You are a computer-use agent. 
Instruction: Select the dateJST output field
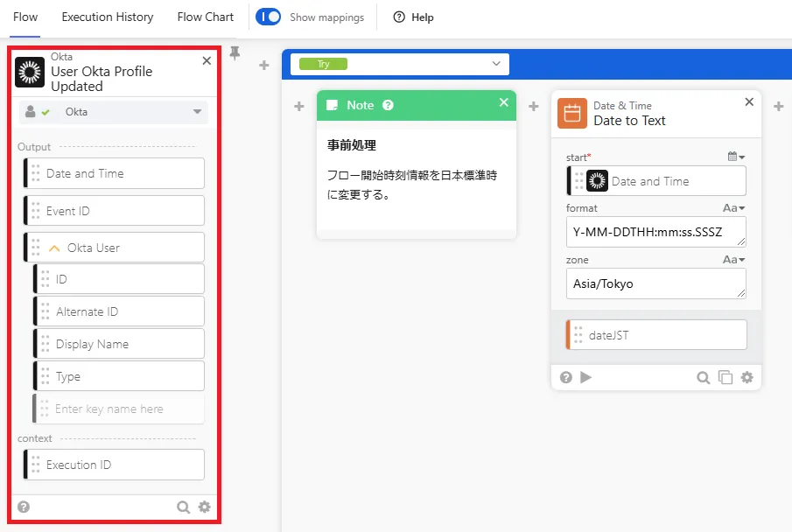(656, 335)
